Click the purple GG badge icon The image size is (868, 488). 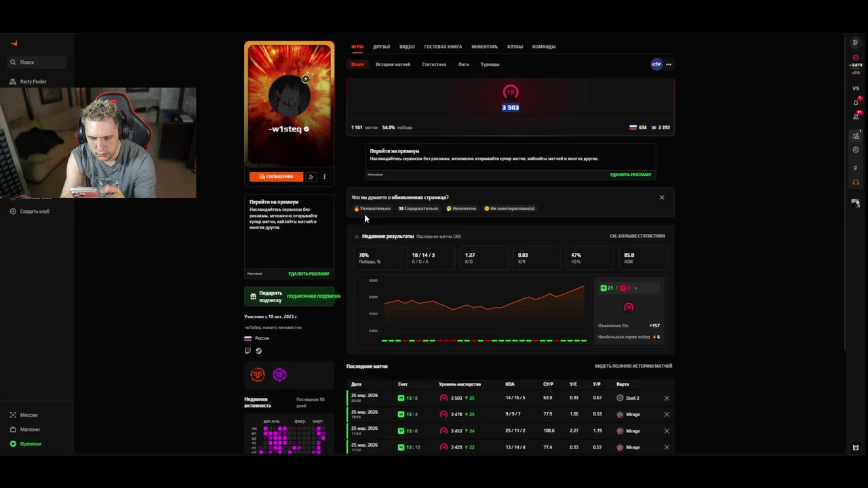tap(279, 374)
